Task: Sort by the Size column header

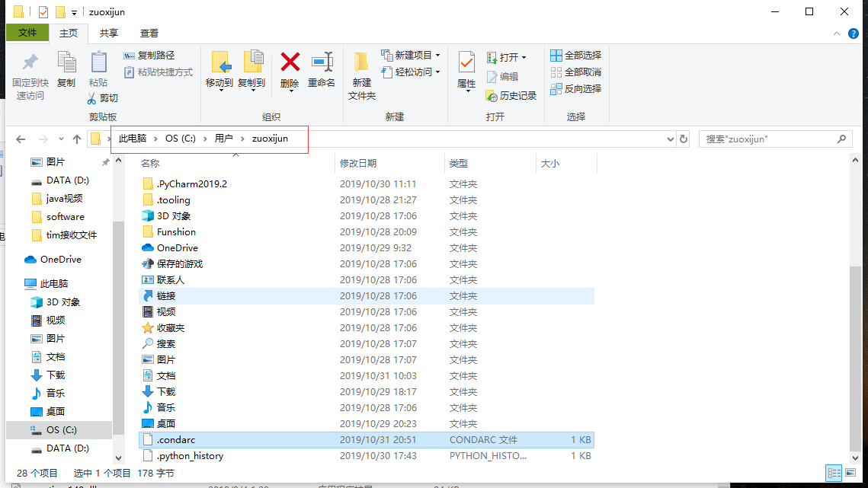Action: click(566, 163)
